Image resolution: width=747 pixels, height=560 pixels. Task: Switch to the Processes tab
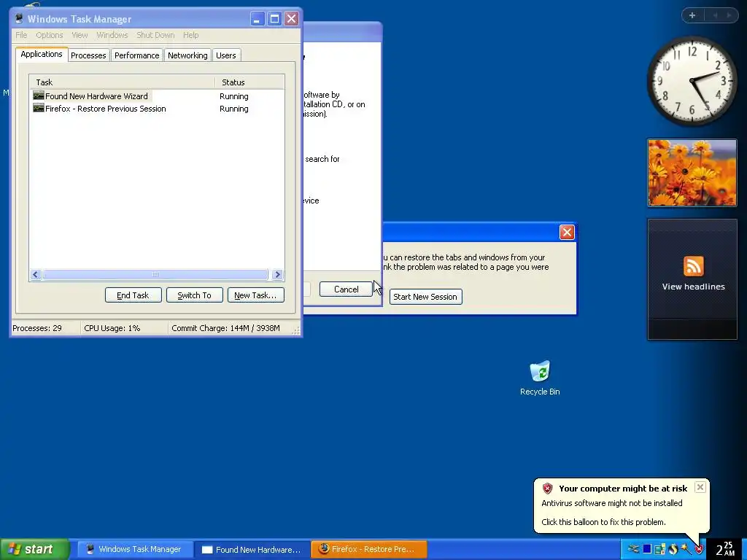point(88,55)
